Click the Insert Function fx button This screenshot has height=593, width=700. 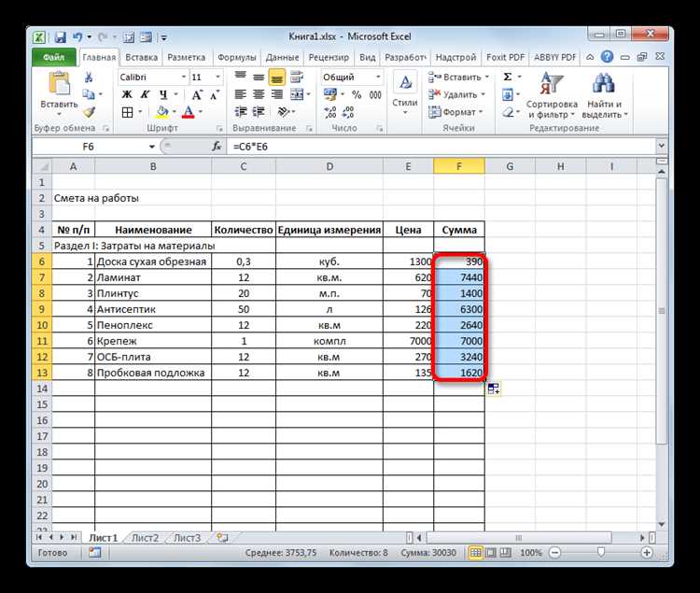point(217,147)
